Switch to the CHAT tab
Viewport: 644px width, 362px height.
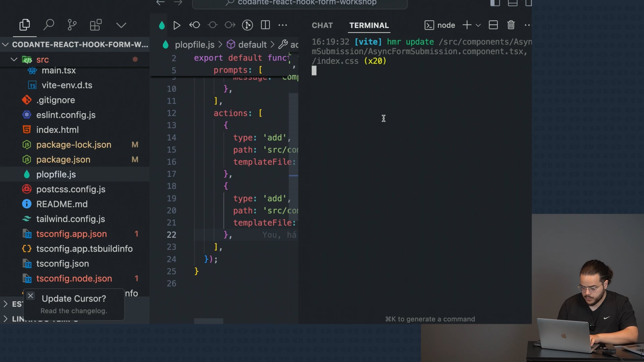322,25
